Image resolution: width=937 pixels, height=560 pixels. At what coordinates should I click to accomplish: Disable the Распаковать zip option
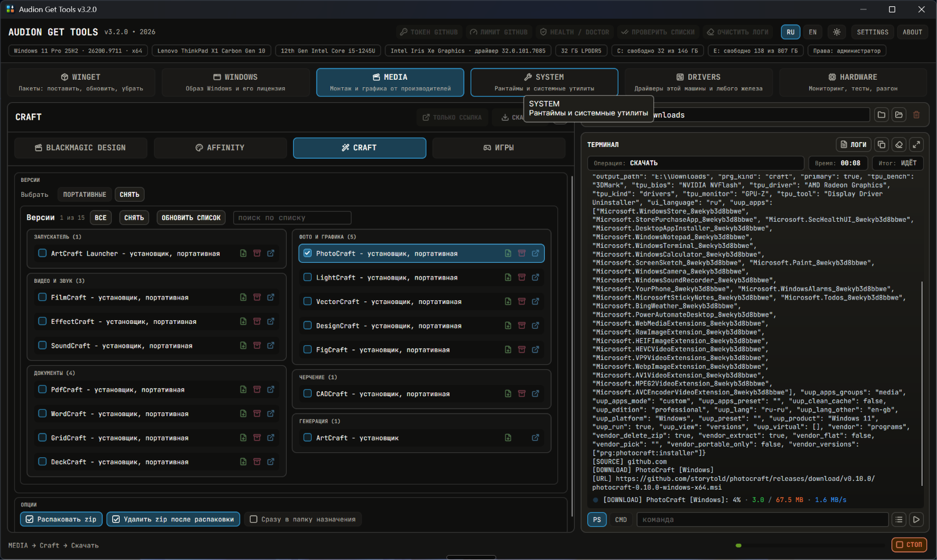(x=61, y=519)
